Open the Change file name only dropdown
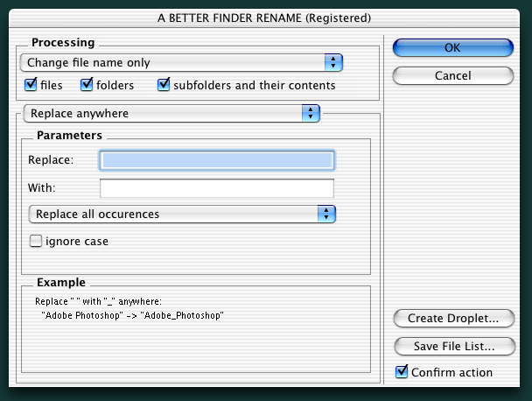Viewport: 532px width, 401px height. (181, 62)
